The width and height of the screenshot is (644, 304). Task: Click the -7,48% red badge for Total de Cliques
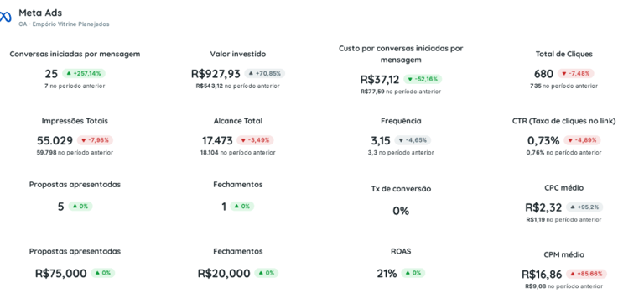click(575, 74)
